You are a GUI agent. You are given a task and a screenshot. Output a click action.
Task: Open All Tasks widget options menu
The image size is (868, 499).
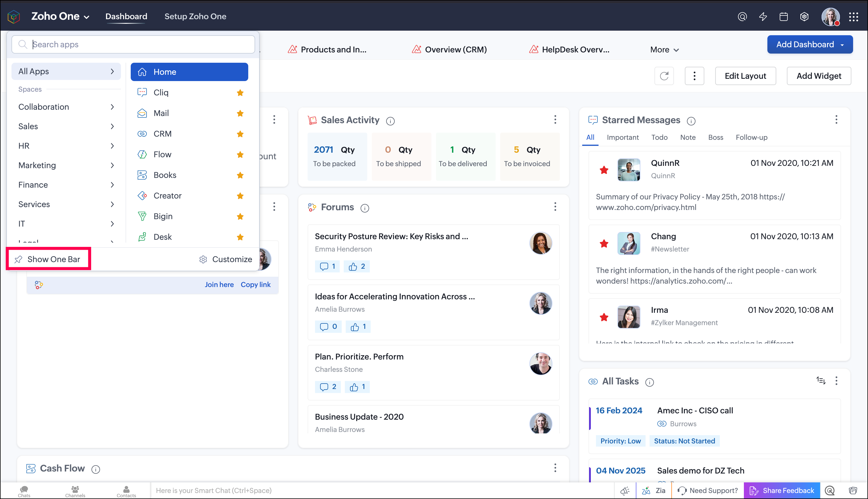coord(836,381)
